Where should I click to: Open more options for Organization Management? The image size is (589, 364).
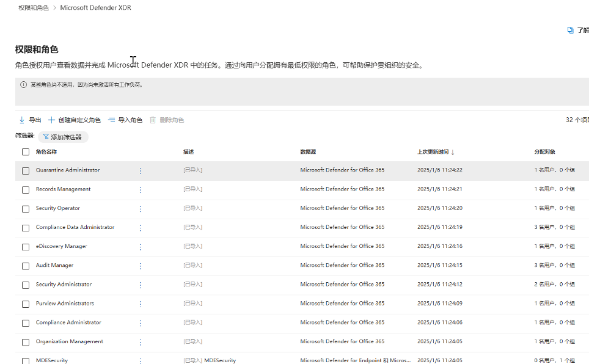tap(141, 342)
